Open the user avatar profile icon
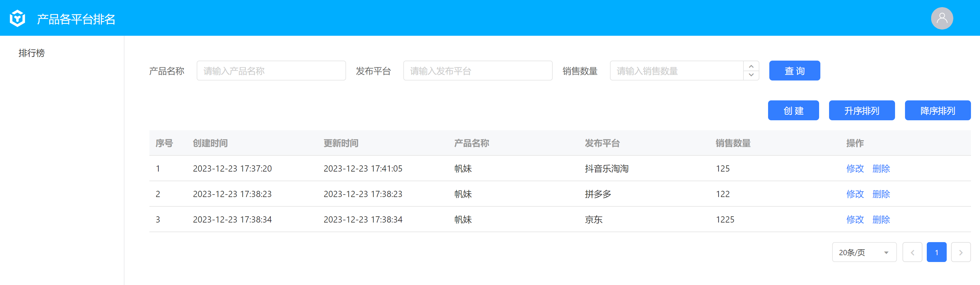Screen dimensions: 980x285 tap(942, 18)
